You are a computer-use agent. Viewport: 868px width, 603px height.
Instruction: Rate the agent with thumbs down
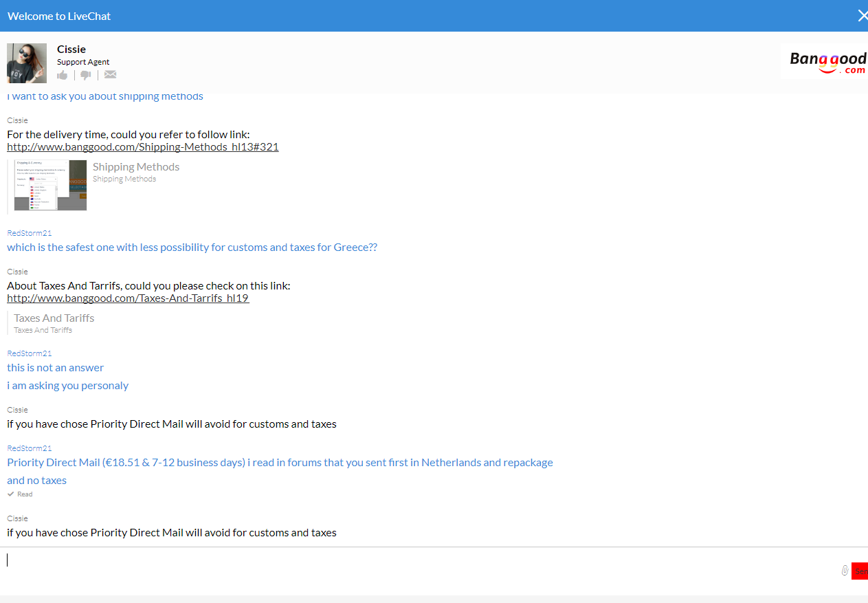(85, 75)
